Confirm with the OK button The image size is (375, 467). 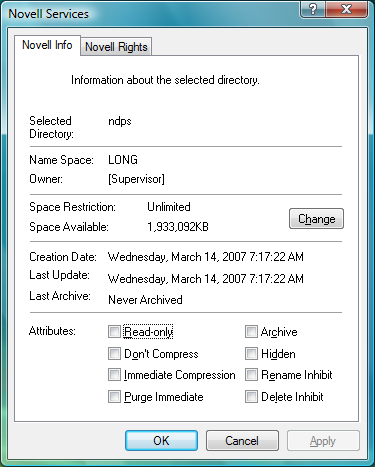[161, 441]
